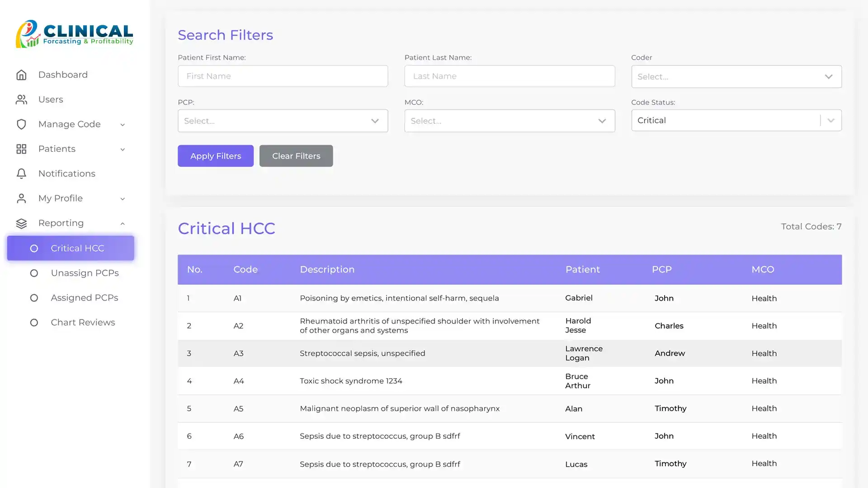This screenshot has height=488, width=868.
Task: Select the Unassign PCPs circle bullet
Action: [34, 273]
